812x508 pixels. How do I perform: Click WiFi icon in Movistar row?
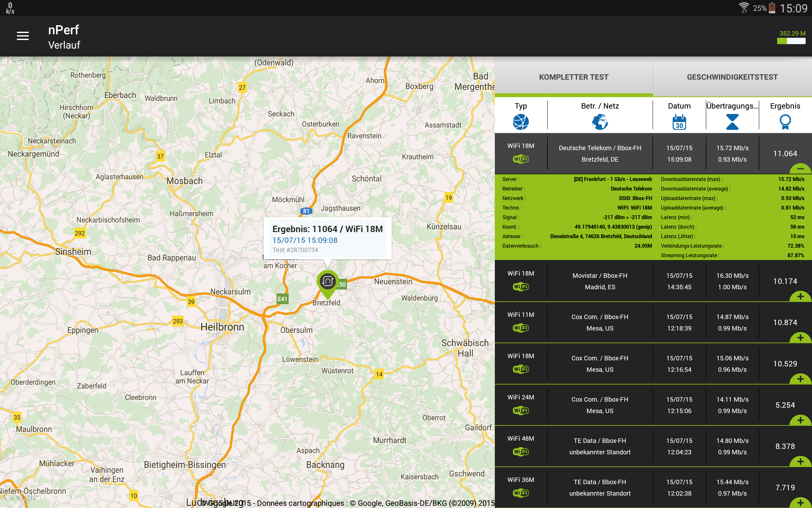[x=521, y=287]
